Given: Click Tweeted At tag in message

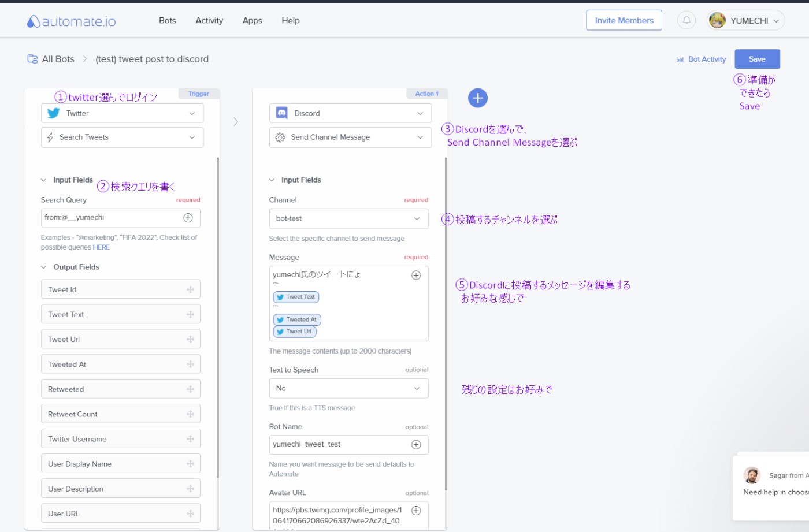Looking at the screenshot, I should pos(297,319).
